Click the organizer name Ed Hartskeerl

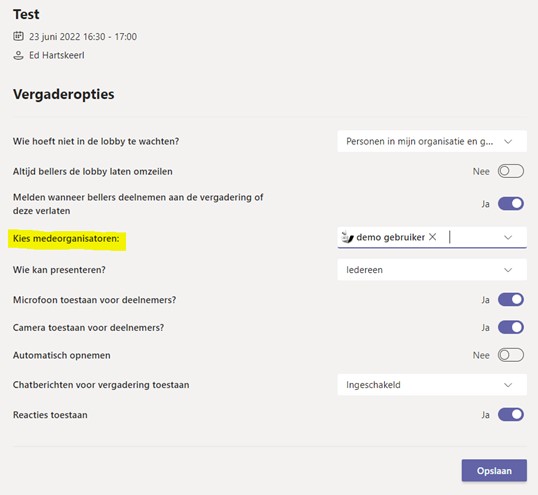[x=57, y=55]
